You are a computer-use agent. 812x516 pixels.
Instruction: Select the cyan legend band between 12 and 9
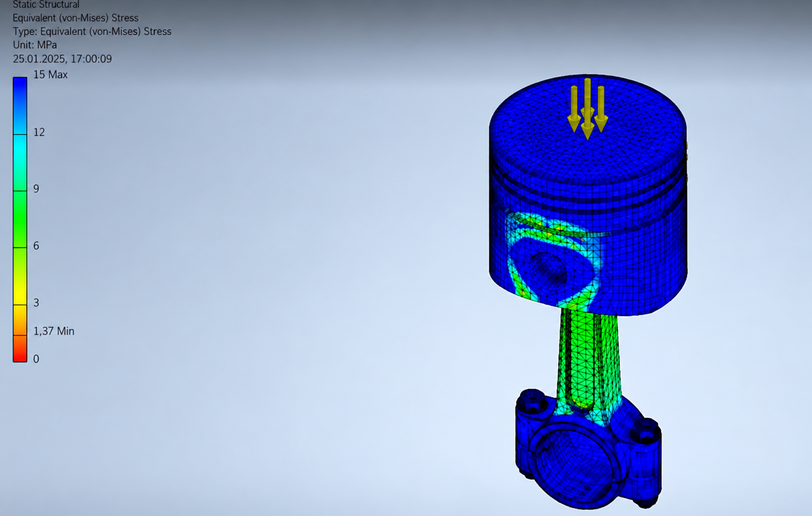click(20, 163)
